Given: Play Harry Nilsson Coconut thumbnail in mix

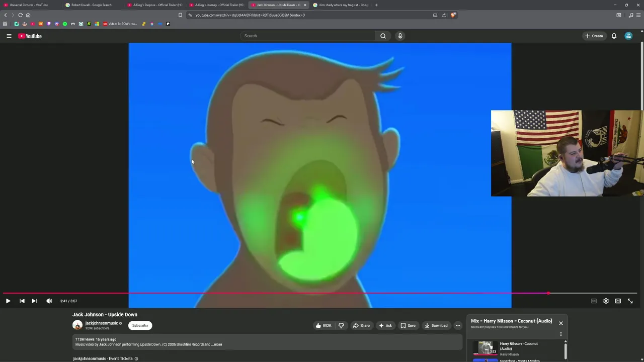Looking at the screenshot, I should pyautogui.click(x=486, y=347).
